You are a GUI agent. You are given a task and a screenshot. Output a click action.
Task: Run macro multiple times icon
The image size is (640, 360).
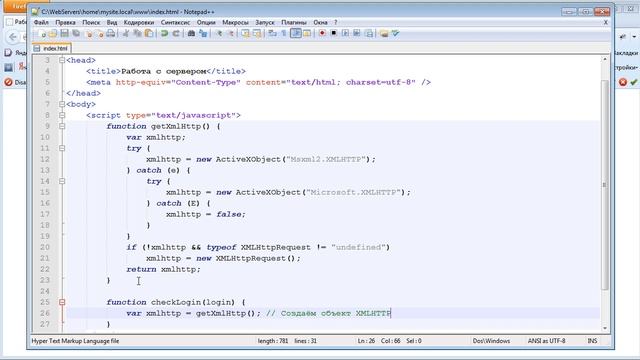pos(357,33)
